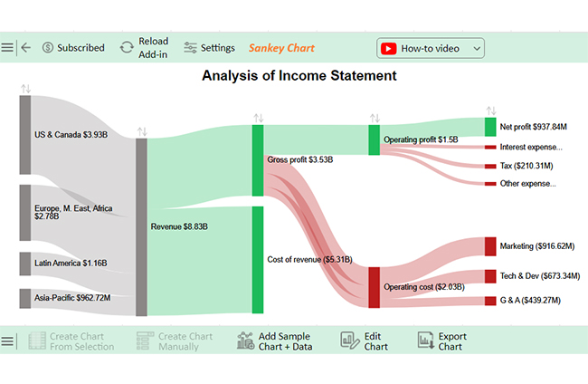Click the Create Chart Manually icon
Image resolution: width=588 pixels, height=384 pixels.
145,341
